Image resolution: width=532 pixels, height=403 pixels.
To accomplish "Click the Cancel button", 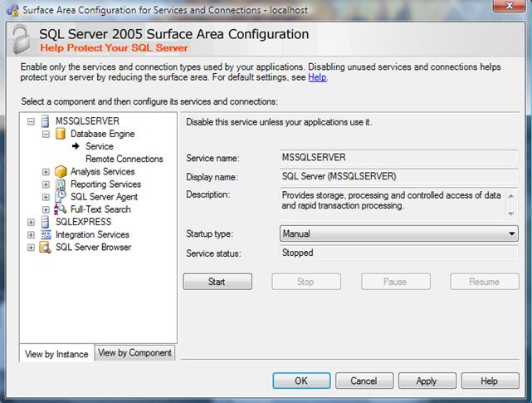I will (364, 381).
